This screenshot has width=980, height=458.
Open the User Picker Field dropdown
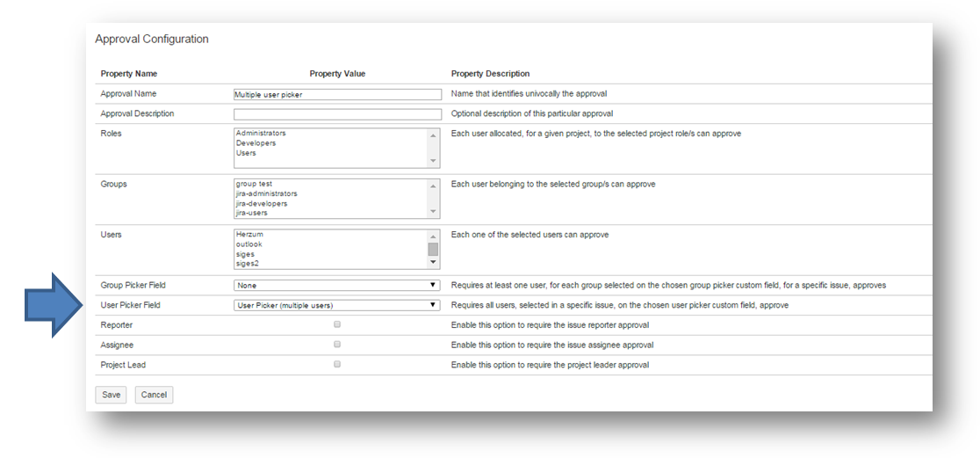coord(337,305)
